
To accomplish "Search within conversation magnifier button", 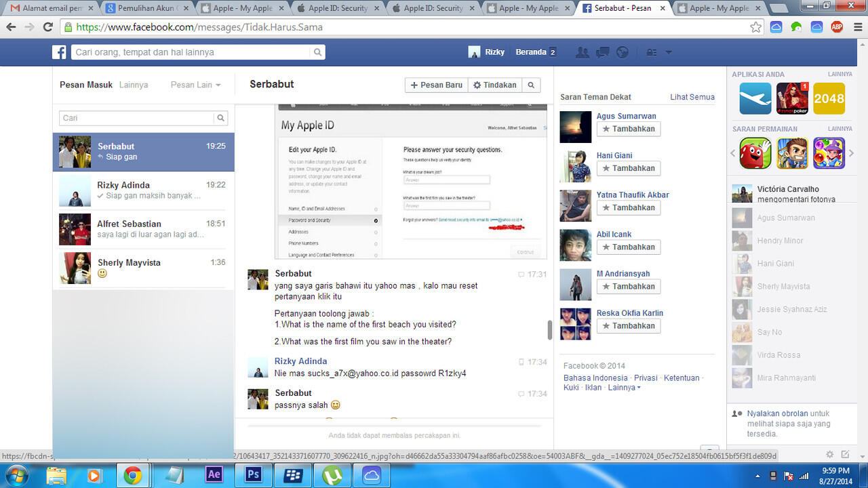I will (531, 85).
